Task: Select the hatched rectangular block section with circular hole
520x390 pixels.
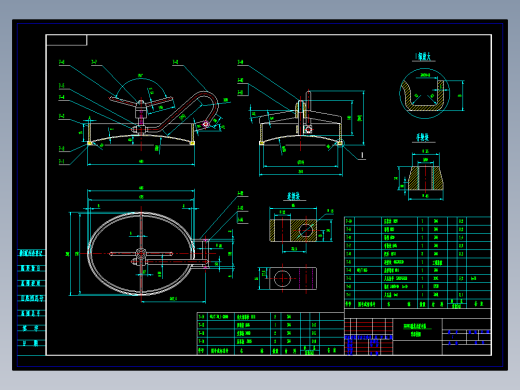Action: click(293, 230)
